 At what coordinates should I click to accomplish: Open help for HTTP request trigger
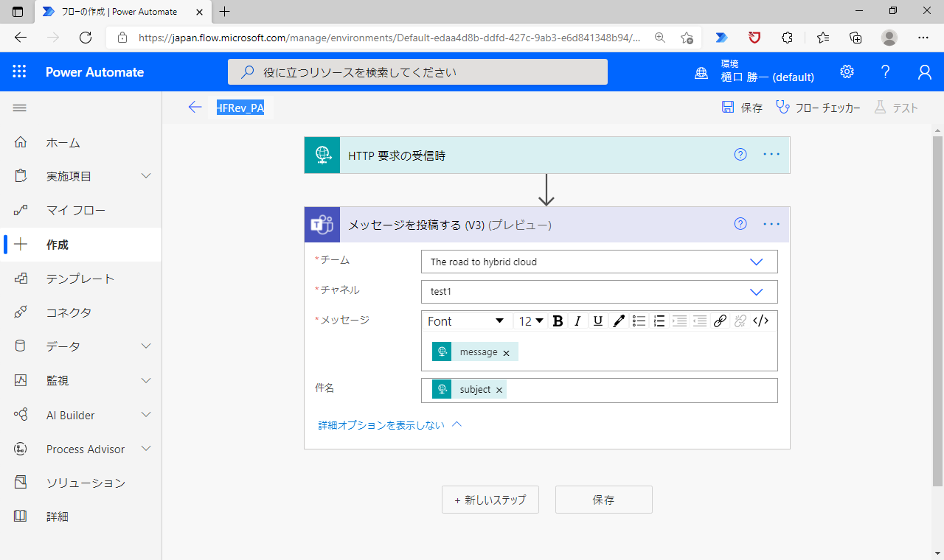740,155
